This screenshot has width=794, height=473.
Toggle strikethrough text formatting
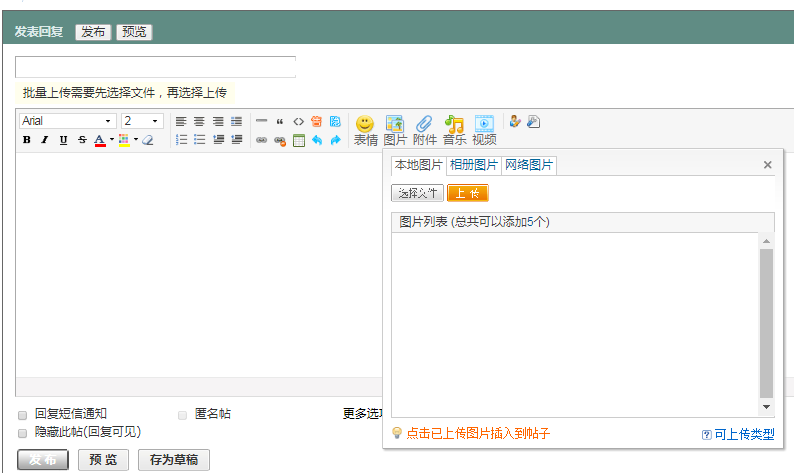click(x=82, y=140)
